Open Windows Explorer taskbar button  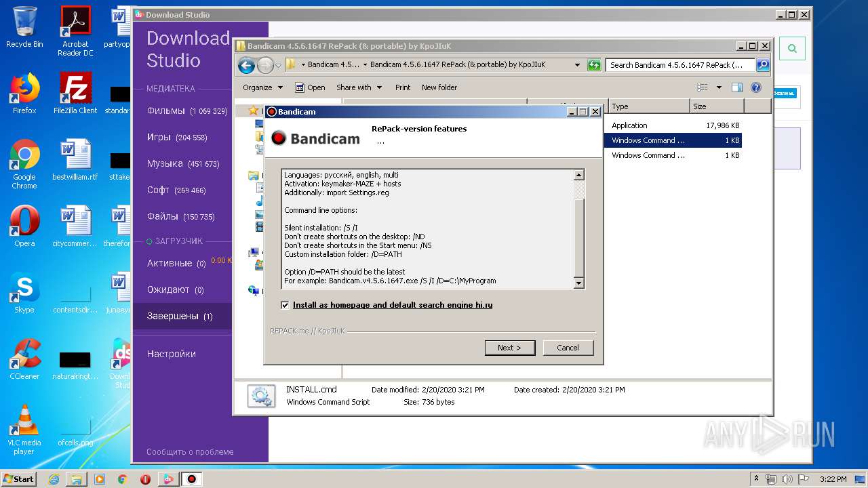(x=77, y=479)
